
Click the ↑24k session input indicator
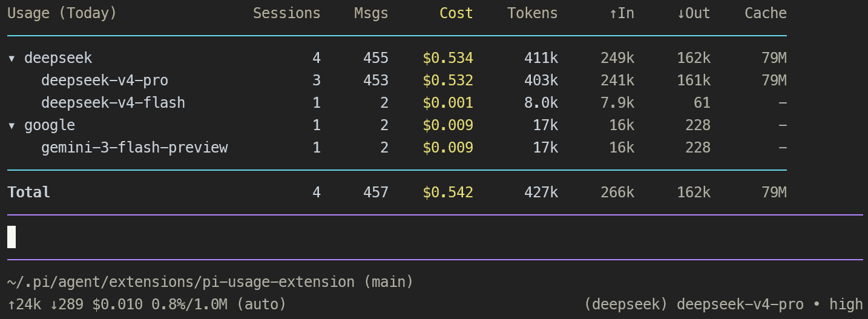[x=24, y=304]
